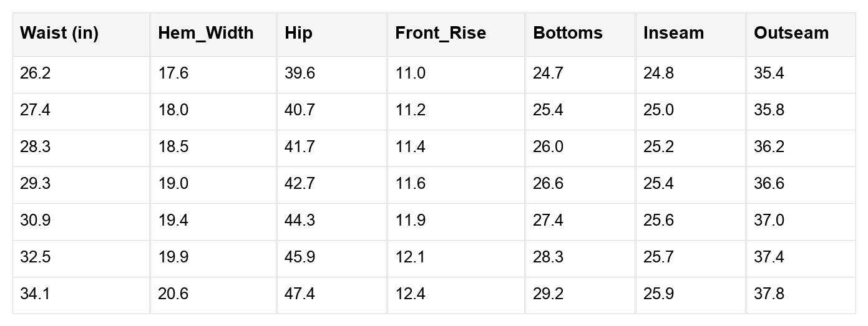Viewport: 868px width, 326px height.
Task: Click outseam value 37.8 cell
Action: [x=769, y=294]
